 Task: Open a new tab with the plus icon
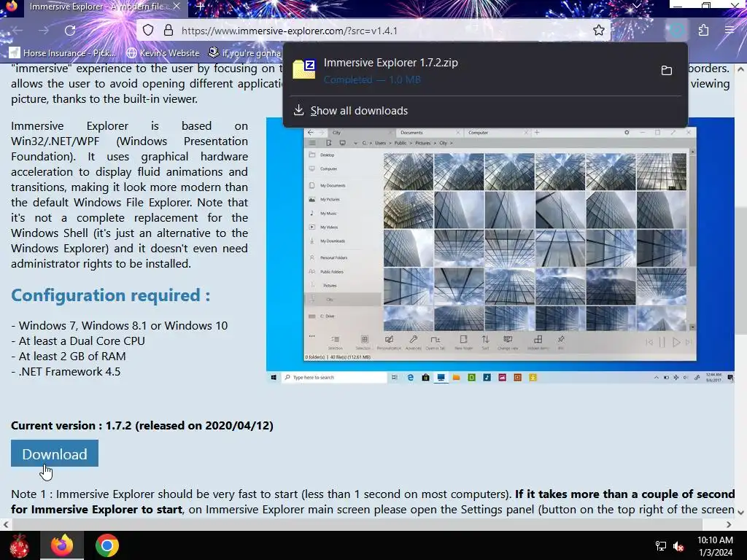pyautogui.click(x=201, y=7)
